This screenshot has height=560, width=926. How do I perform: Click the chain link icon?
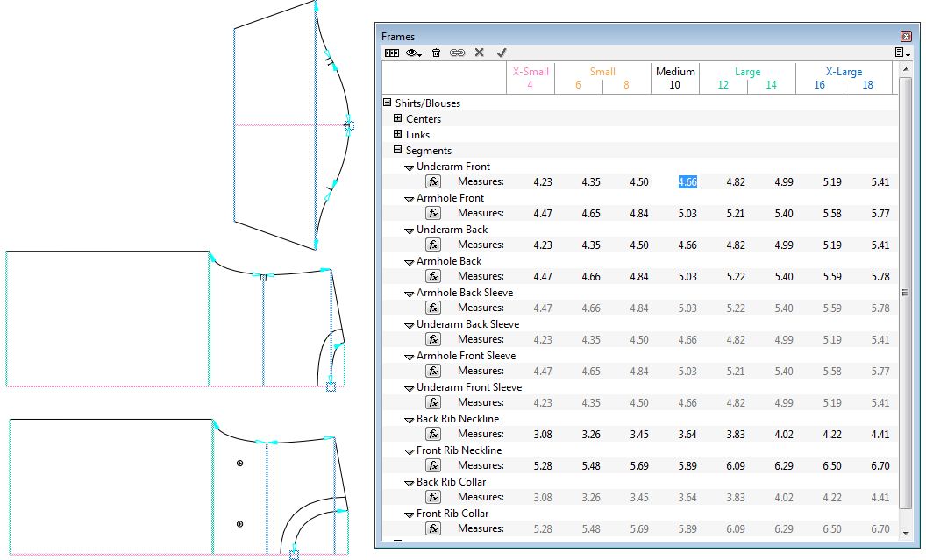[457, 53]
